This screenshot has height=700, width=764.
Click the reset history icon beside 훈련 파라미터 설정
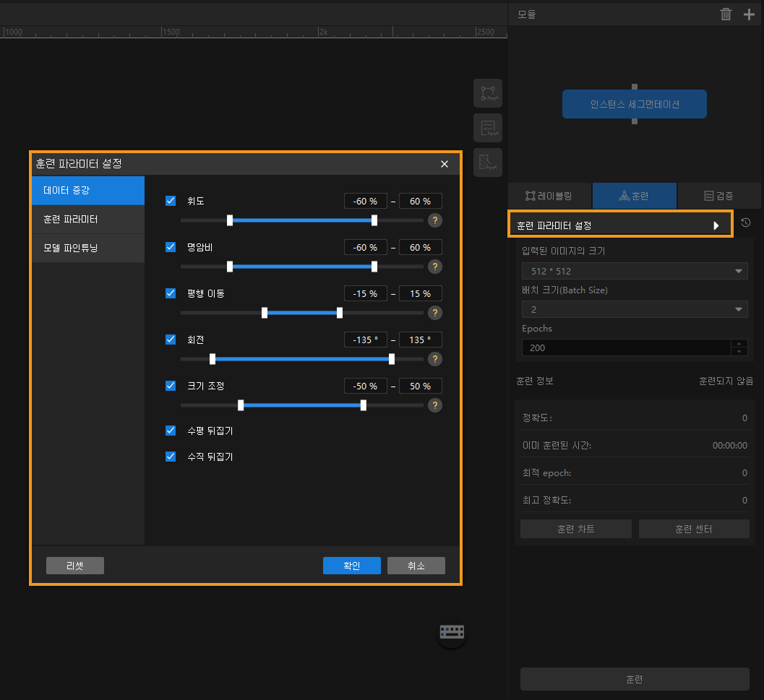point(745,223)
